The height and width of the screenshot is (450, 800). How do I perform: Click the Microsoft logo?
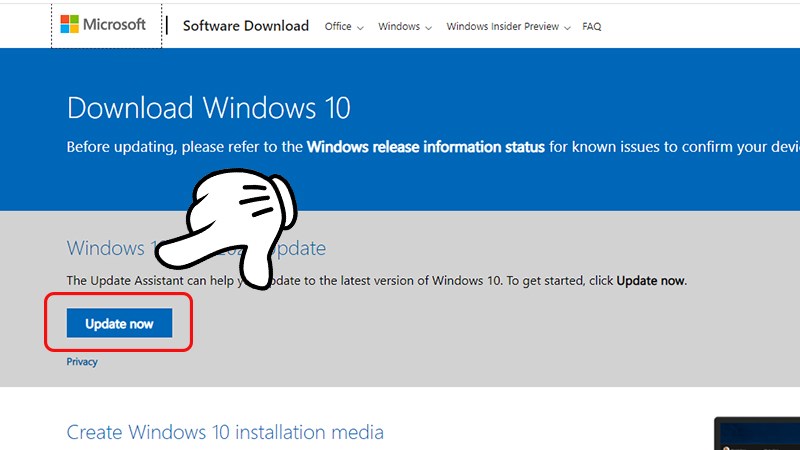(x=103, y=24)
